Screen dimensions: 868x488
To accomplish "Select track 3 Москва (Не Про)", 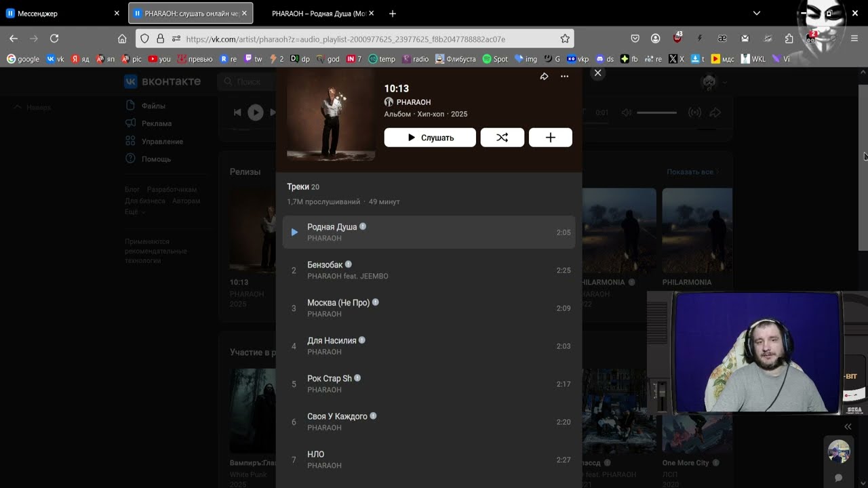I will [429, 308].
